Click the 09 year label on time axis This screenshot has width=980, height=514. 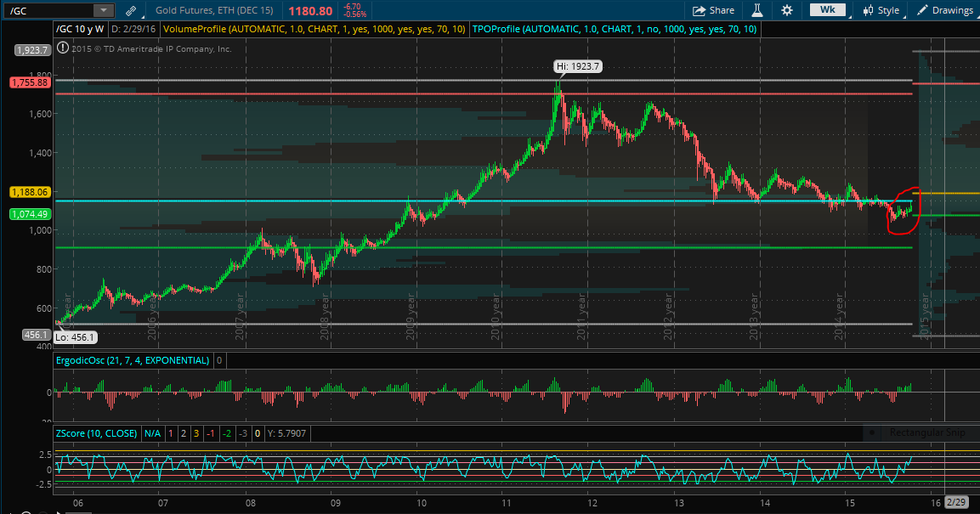click(335, 503)
